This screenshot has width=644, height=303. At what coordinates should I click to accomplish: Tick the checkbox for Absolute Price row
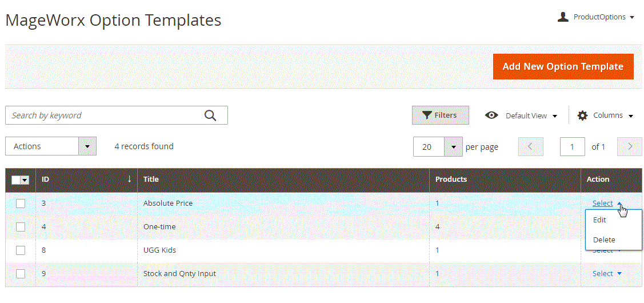click(21, 204)
